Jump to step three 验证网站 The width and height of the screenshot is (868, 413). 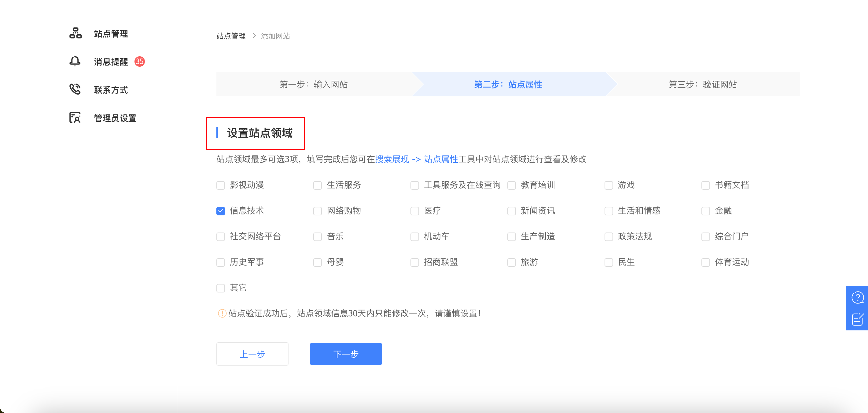[703, 84]
